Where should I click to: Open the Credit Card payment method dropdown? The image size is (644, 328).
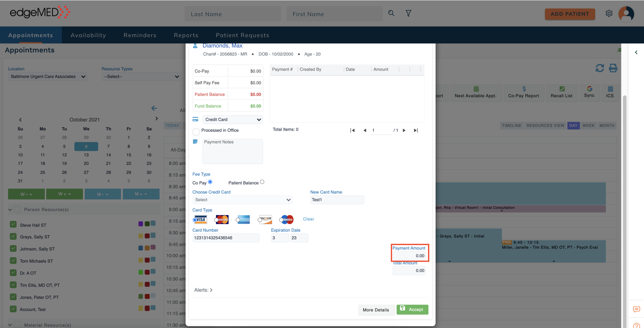coord(233,120)
